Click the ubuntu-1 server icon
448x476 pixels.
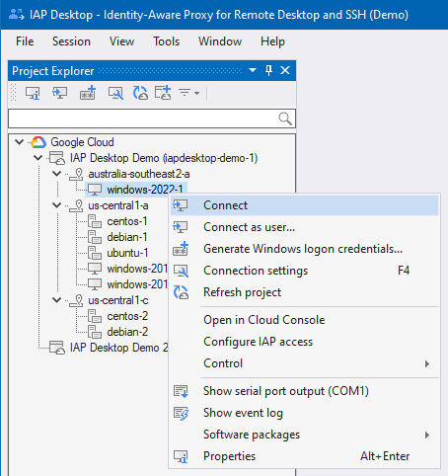[95, 253]
